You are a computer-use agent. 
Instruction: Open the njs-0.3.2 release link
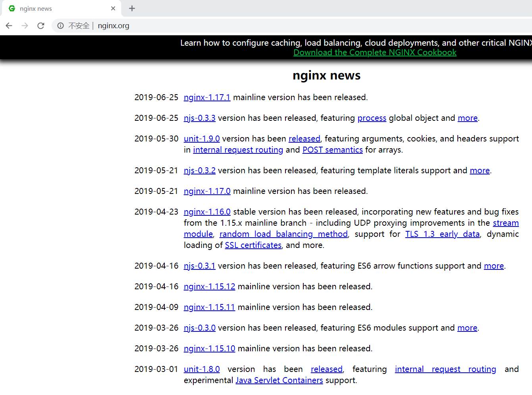(200, 170)
